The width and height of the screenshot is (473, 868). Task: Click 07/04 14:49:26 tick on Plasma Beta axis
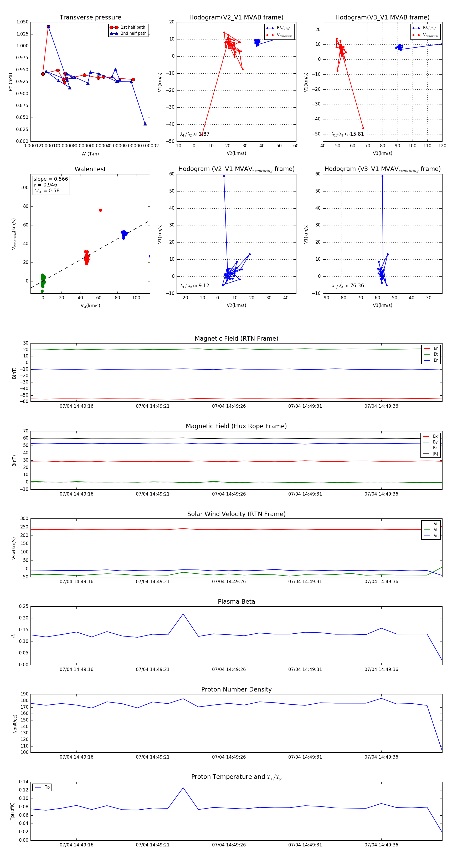coord(229,669)
